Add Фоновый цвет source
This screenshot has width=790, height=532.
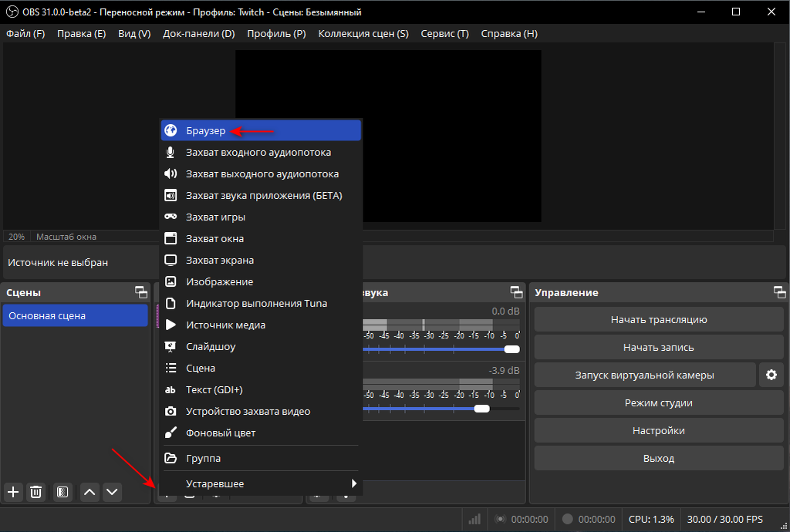coord(261,433)
